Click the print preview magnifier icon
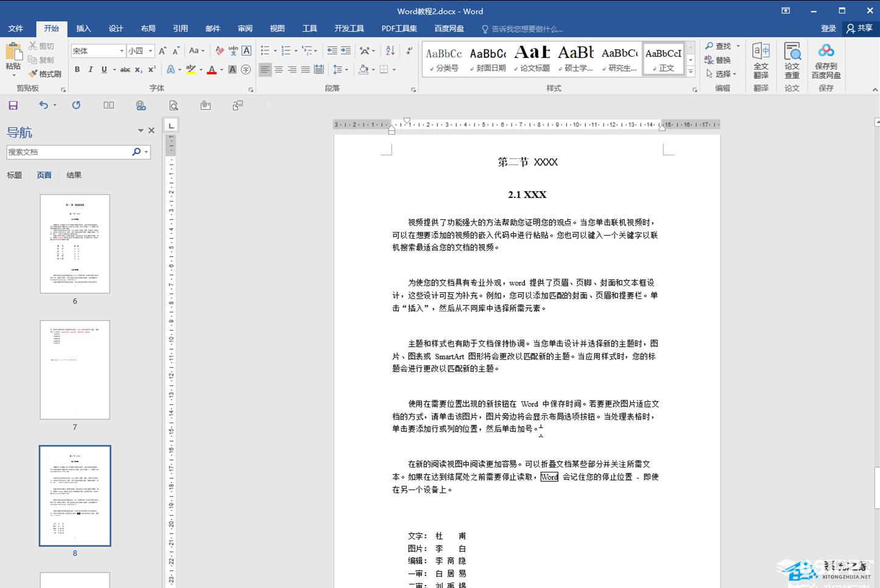880x588 pixels. coord(174,105)
